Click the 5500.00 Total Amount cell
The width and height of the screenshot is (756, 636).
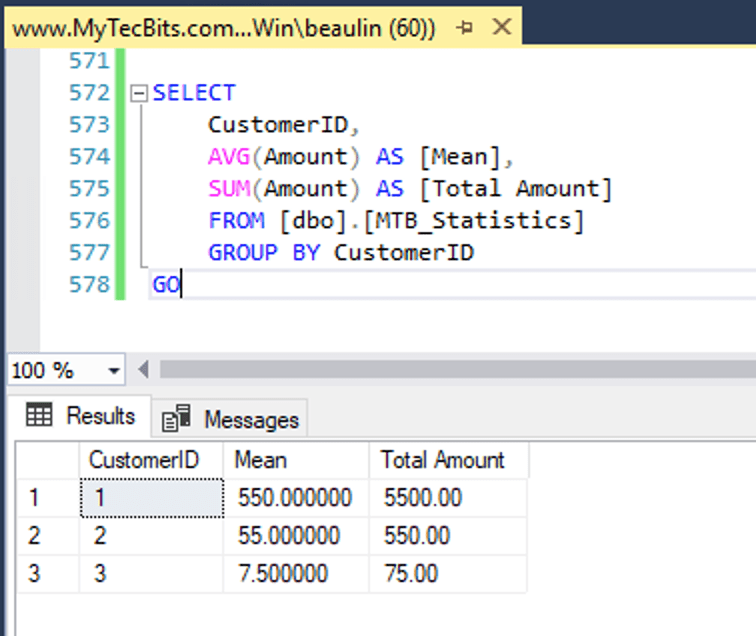pyautogui.click(x=422, y=498)
